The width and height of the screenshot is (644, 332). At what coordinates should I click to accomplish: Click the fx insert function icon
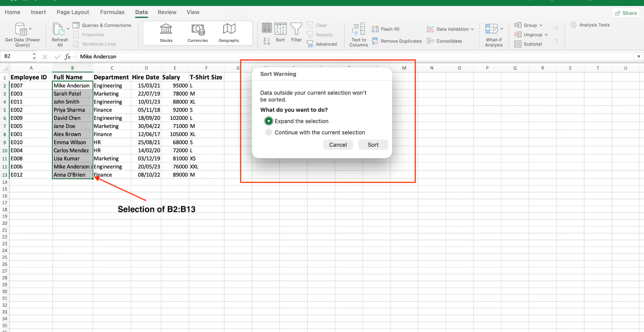67,57
